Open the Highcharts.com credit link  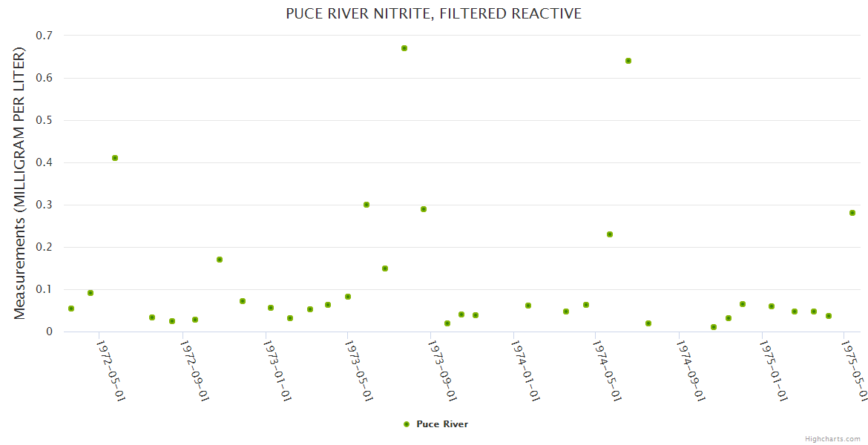point(832,439)
